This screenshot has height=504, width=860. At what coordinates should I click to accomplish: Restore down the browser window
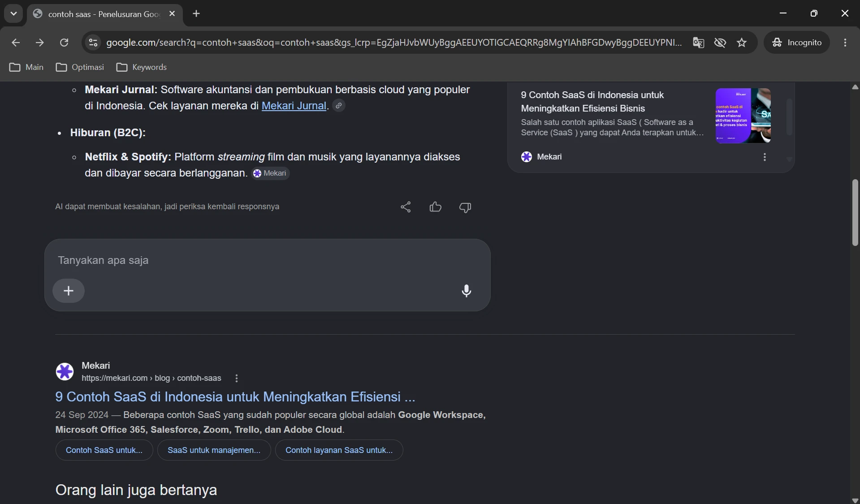pos(814,13)
